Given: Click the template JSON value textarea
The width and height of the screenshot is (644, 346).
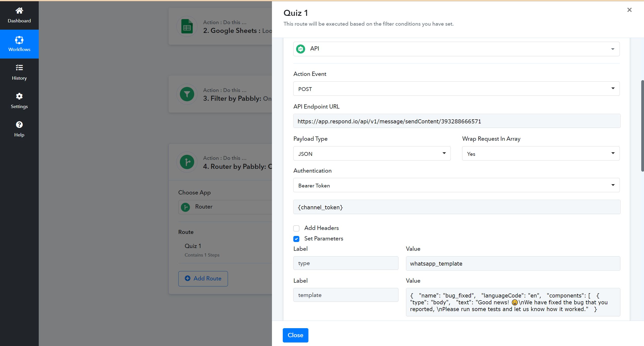Looking at the screenshot, I should pos(513,302).
